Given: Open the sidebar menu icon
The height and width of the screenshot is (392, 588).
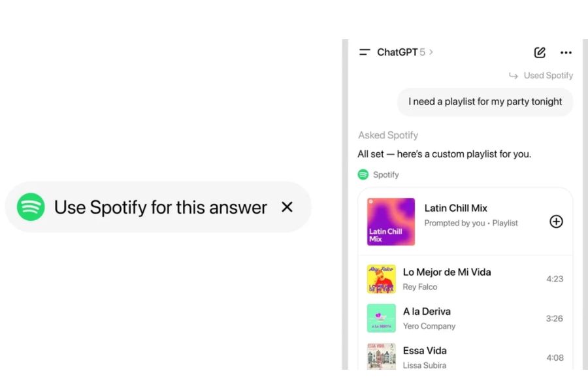Looking at the screenshot, I should point(365,52).
